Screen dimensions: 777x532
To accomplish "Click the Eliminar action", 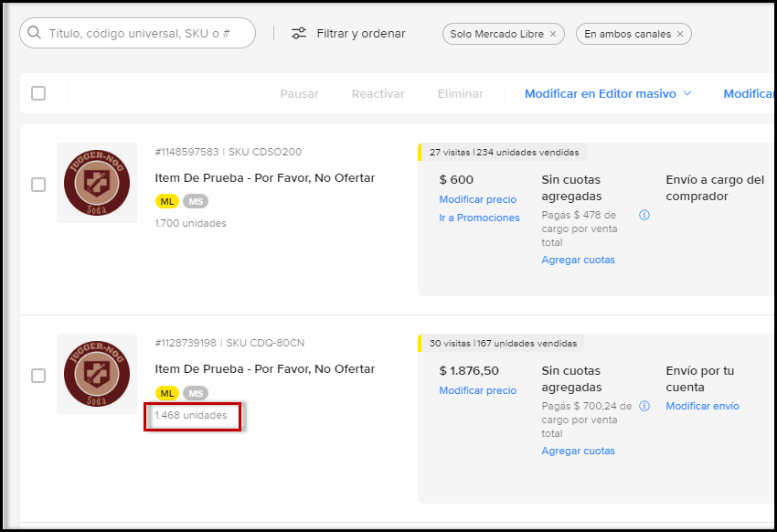I will [461, 93].
